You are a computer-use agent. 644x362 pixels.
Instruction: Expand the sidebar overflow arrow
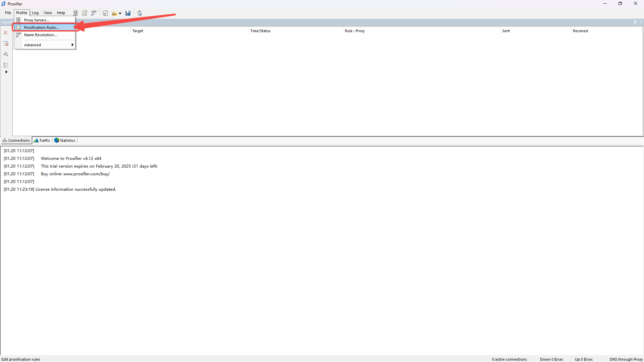coord(6,72)
